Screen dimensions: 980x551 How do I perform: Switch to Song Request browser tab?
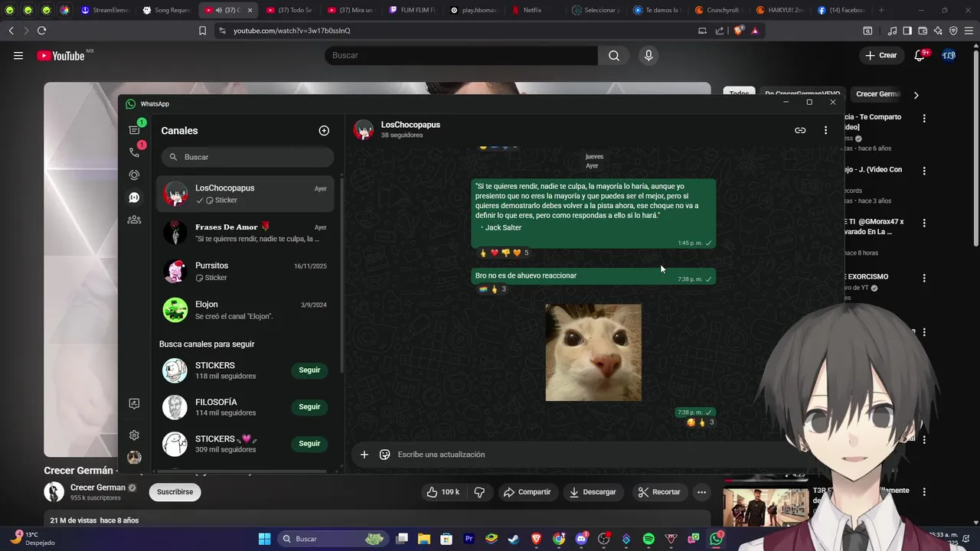(x=168, y=10)
